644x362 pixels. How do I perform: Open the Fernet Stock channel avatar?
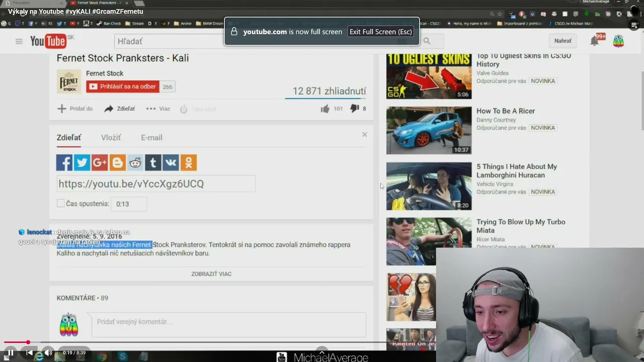point(69,81)
